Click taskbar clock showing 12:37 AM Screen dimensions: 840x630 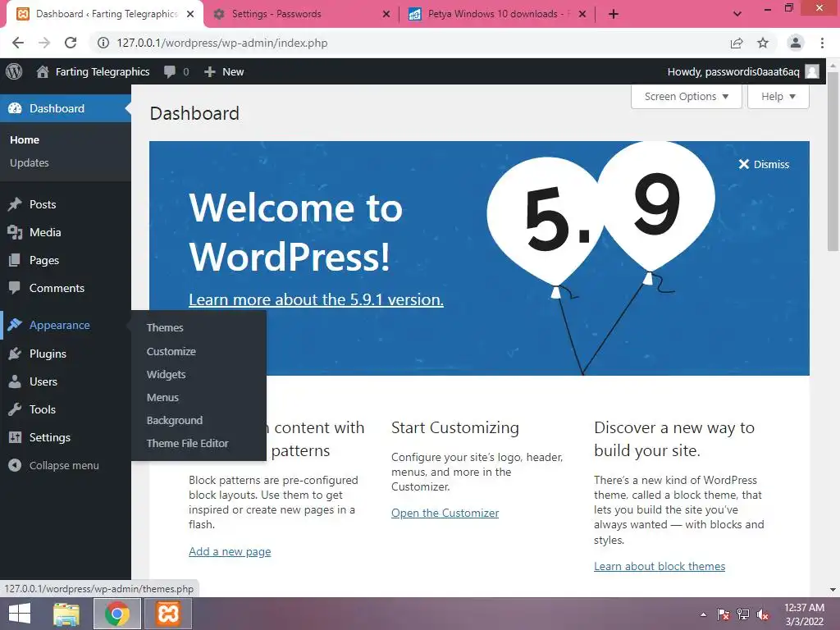click(x=804, y=614)
